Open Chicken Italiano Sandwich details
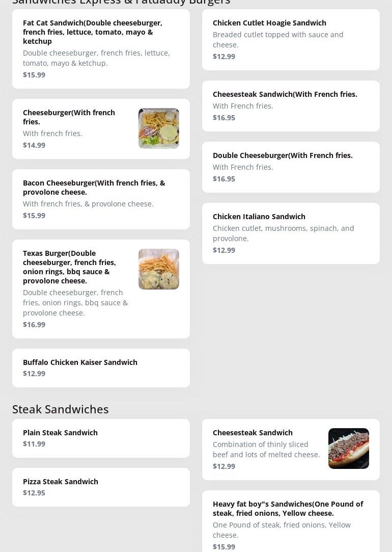Viewport: 392px width, 552px height. [x=291, y=233]
